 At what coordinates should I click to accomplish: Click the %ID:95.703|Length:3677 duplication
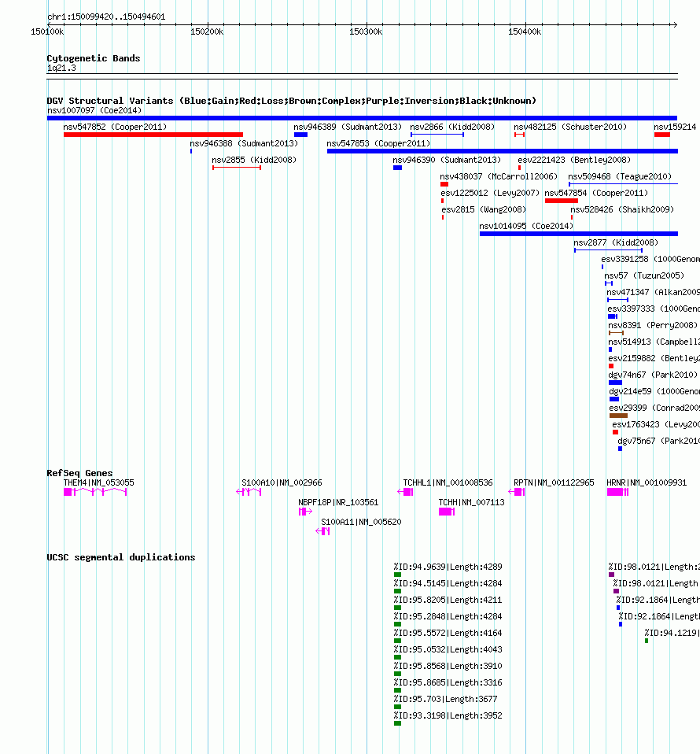[445, 699]
